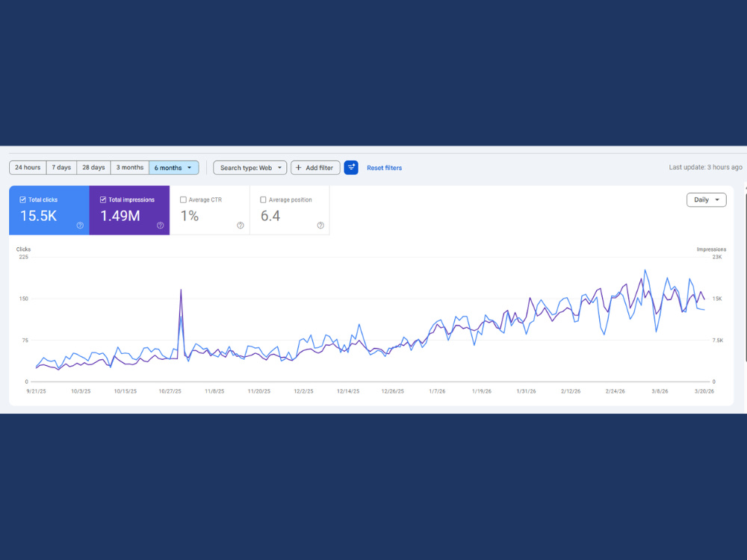Click the 1.49M impressions value
Image resolution: width=747 pixels, height=560 pixels.
pos(120,216)
